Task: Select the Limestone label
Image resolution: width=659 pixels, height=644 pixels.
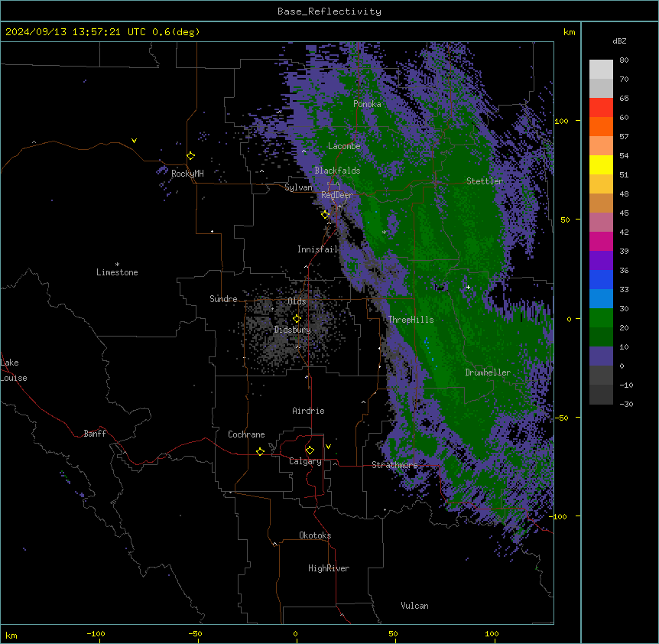Action: coord(117,272)
